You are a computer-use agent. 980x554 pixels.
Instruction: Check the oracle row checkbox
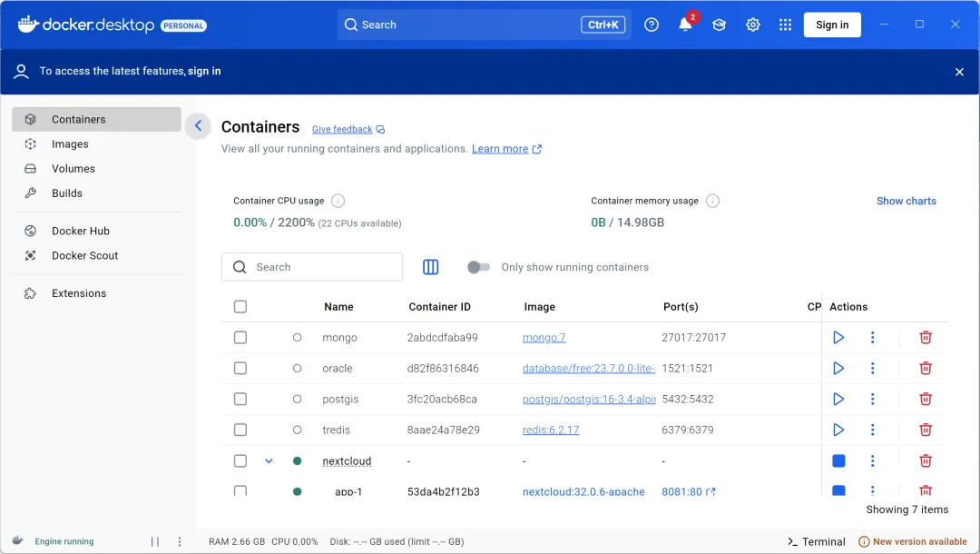click(x=240, y=369)
